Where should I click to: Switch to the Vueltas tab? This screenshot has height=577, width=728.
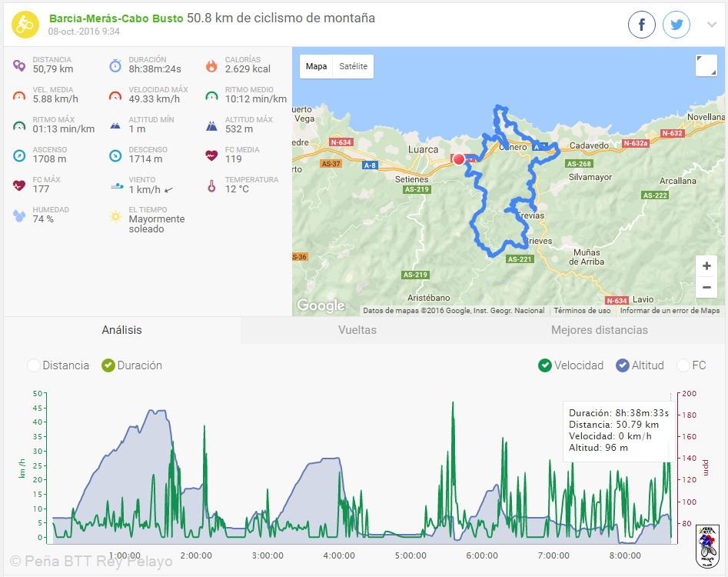click(x=357, y=330)
